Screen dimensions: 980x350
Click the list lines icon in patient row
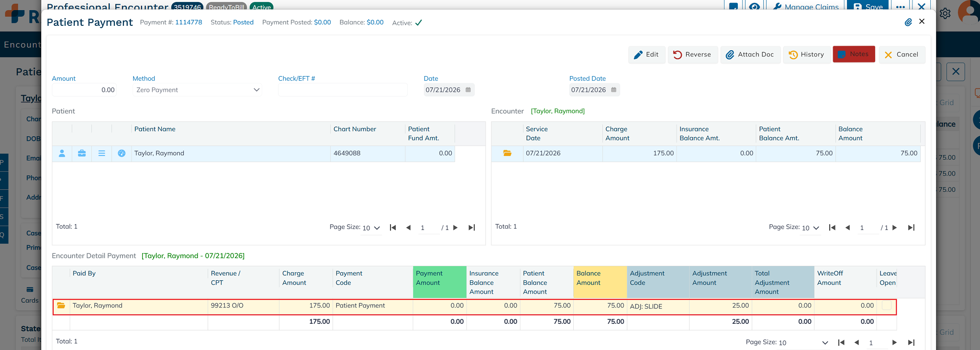point(101,153)
